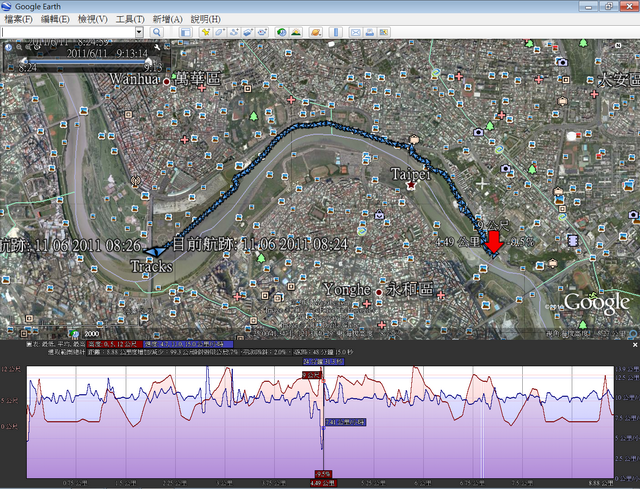Click the time slider end handle

coord(148,61)
